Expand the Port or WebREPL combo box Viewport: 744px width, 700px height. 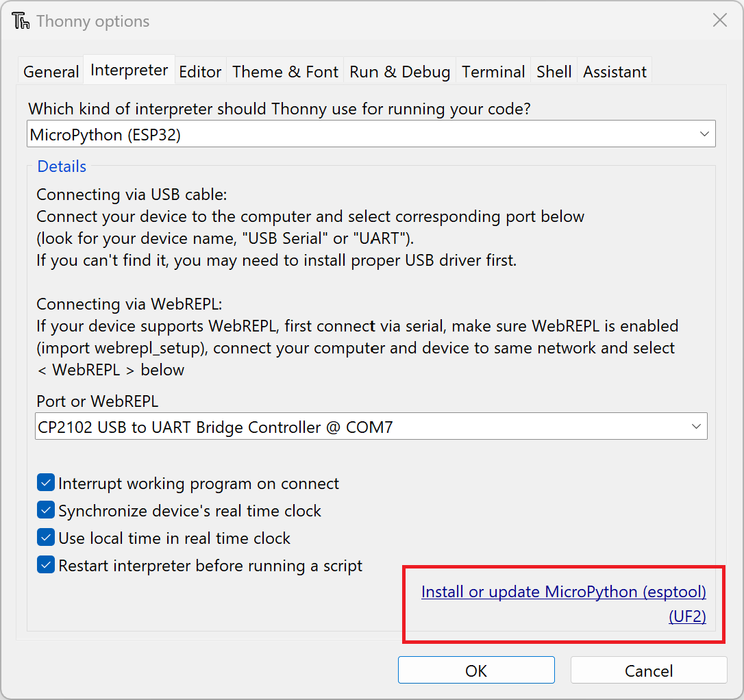pos(371,426)
